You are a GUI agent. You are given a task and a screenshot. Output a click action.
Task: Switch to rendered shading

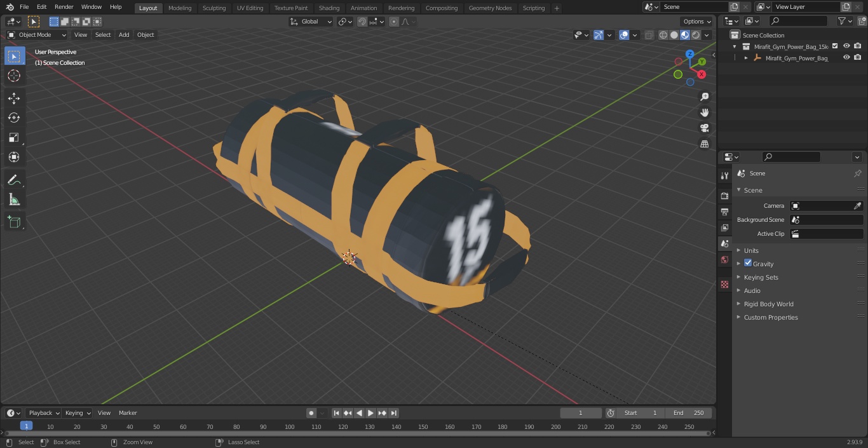click(696, 35)
